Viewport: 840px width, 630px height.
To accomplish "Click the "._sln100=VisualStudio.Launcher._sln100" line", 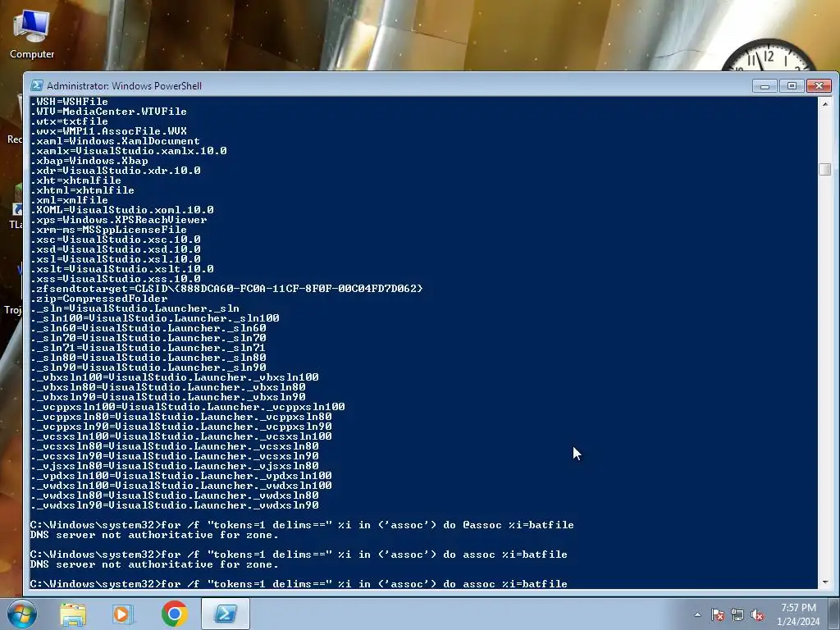I will click(x=155, y=318).
